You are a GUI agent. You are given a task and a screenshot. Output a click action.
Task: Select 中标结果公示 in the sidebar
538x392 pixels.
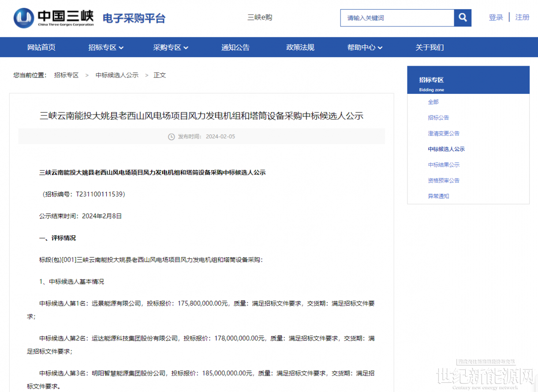(444, 165)
